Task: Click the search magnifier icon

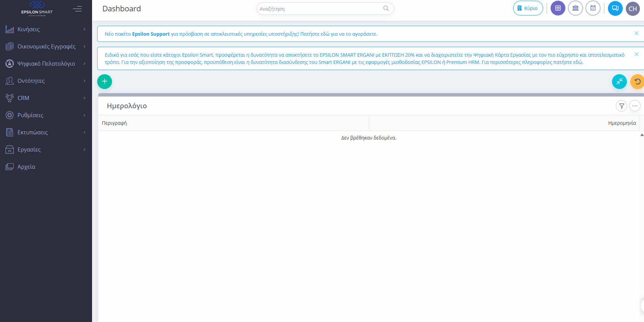Action: pos(386,9)
